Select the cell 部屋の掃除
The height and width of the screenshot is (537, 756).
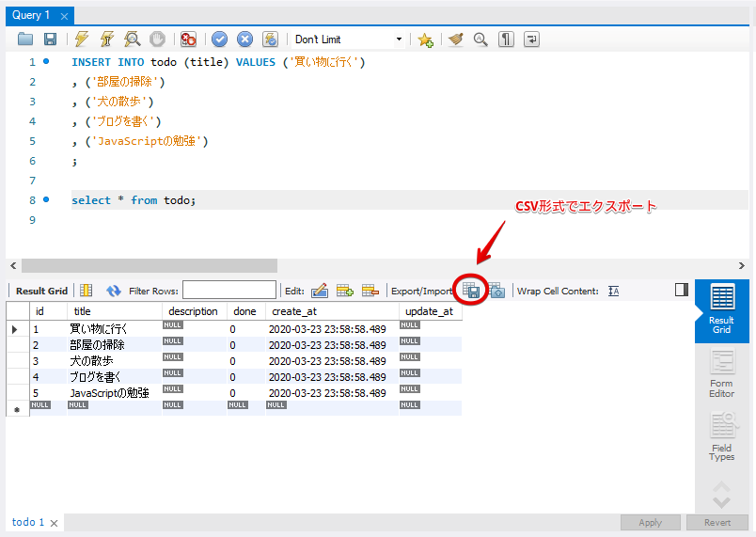tap(115, 344)
